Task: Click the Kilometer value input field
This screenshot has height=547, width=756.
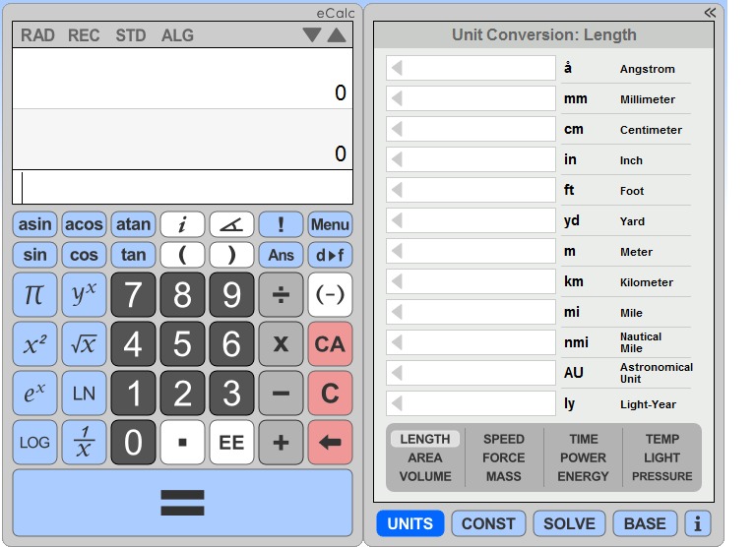Action: 471,281
